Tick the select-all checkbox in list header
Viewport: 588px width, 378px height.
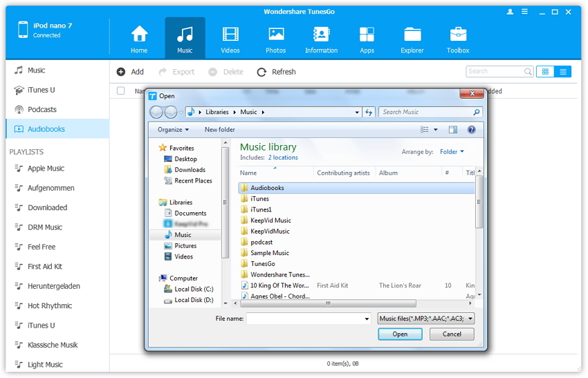(x=121, y=91)
